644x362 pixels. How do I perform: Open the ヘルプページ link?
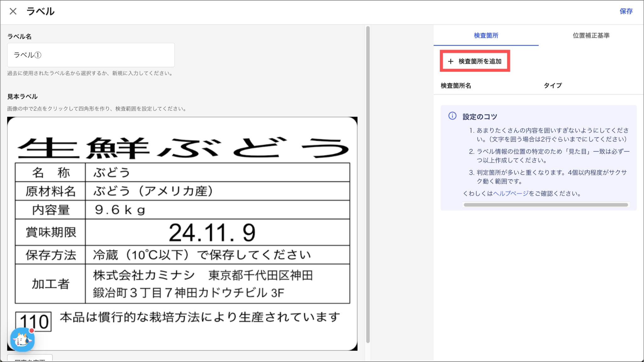click(x=511, y=193)
